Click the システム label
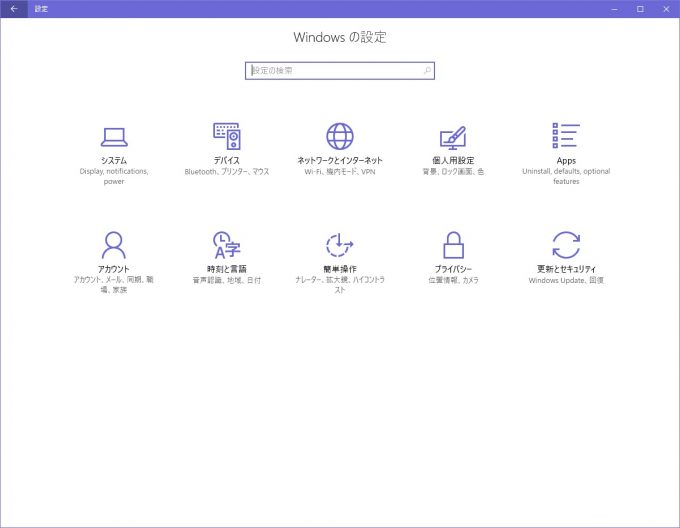The width and height of the screenshot is (680, 528). point(114,160)
